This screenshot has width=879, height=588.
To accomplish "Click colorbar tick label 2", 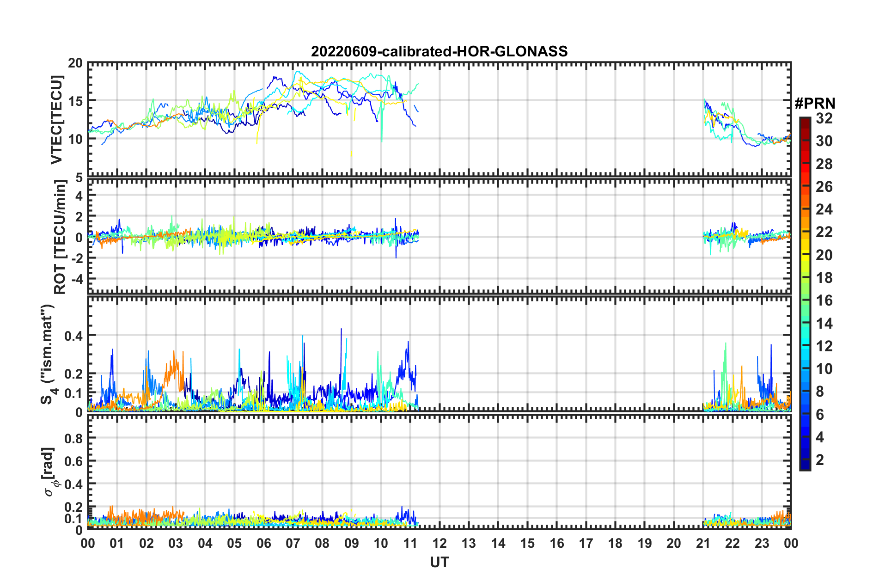I will (x=820, y=459).
